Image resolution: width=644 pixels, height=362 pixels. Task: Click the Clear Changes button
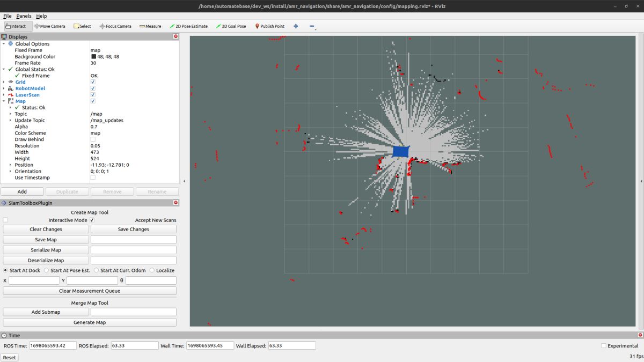[46, 229]
